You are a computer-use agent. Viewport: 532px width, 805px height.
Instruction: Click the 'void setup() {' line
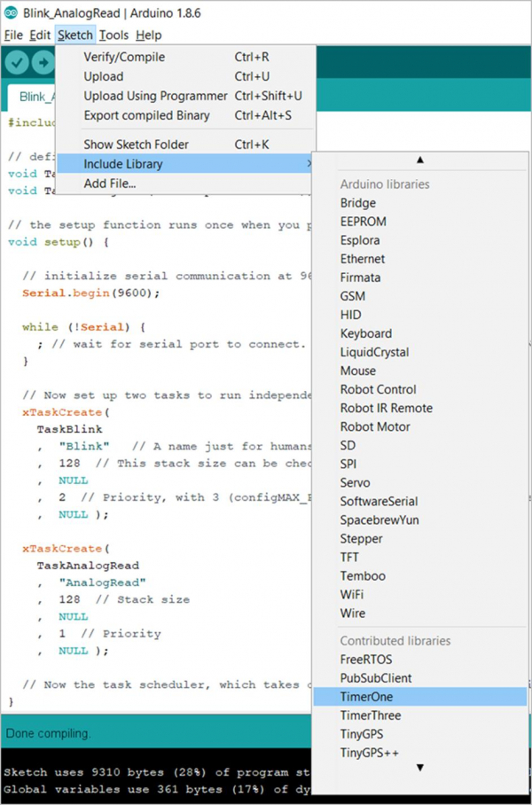pyautogui.click(x=59, y=242)
